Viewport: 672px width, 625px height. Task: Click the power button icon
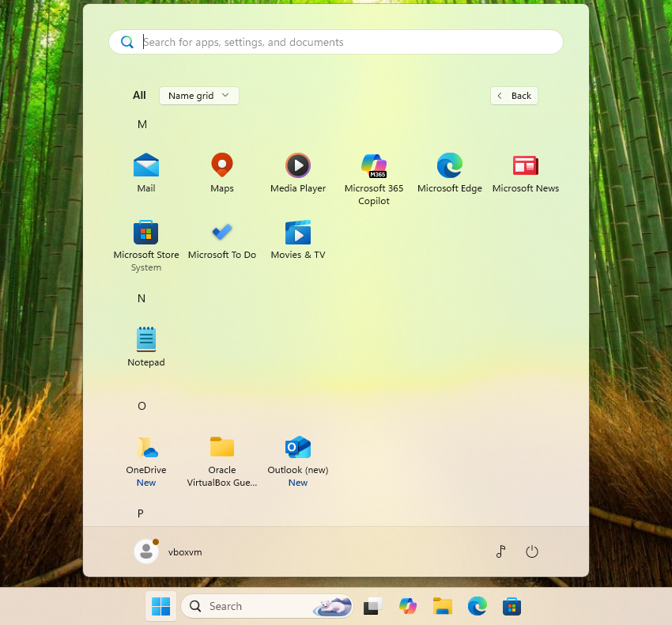(532, 551)
